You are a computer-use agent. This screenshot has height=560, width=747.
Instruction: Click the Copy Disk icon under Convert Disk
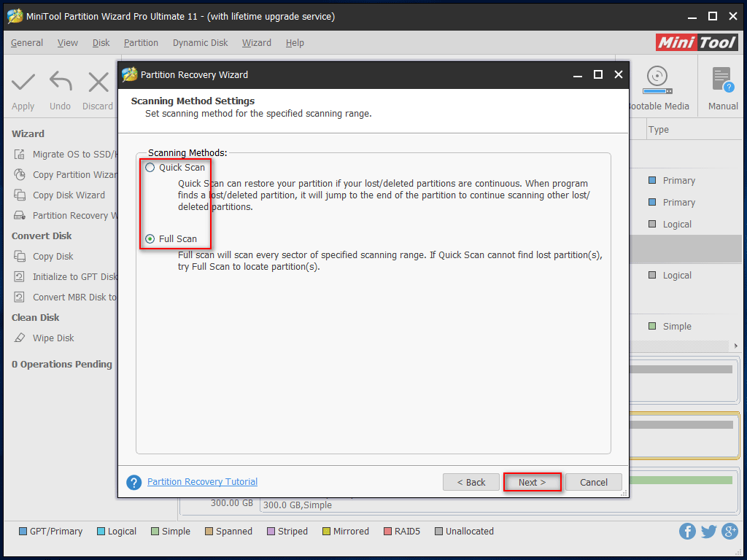pos(20,256)
